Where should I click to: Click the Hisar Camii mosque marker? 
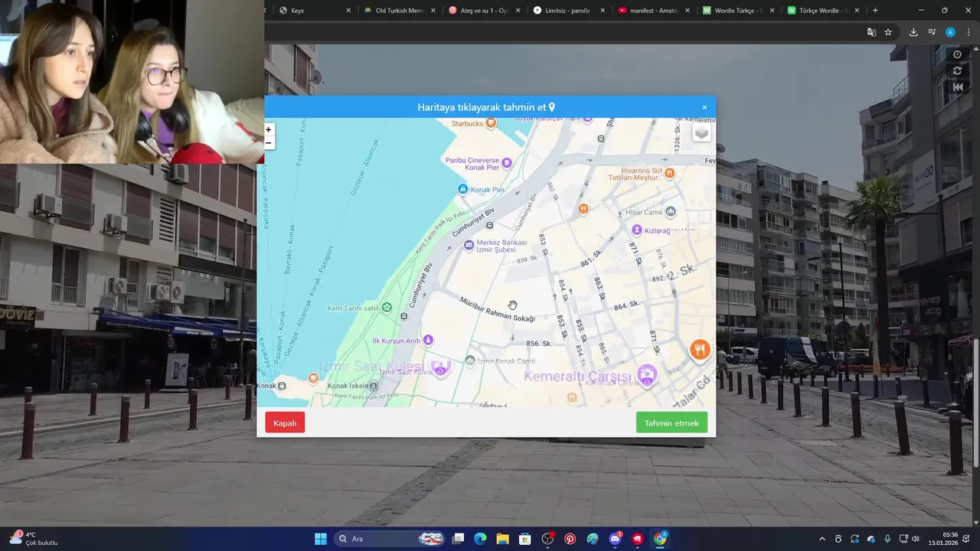click(x=671, y=211)
